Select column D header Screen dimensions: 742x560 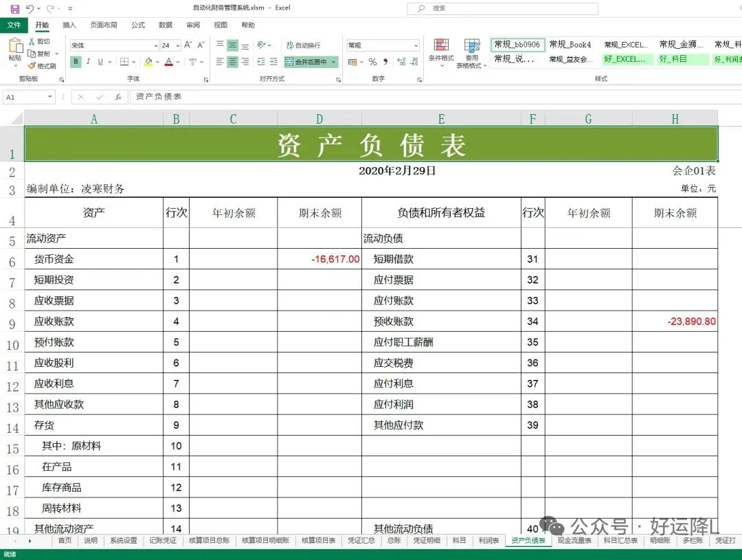(319, 119)
